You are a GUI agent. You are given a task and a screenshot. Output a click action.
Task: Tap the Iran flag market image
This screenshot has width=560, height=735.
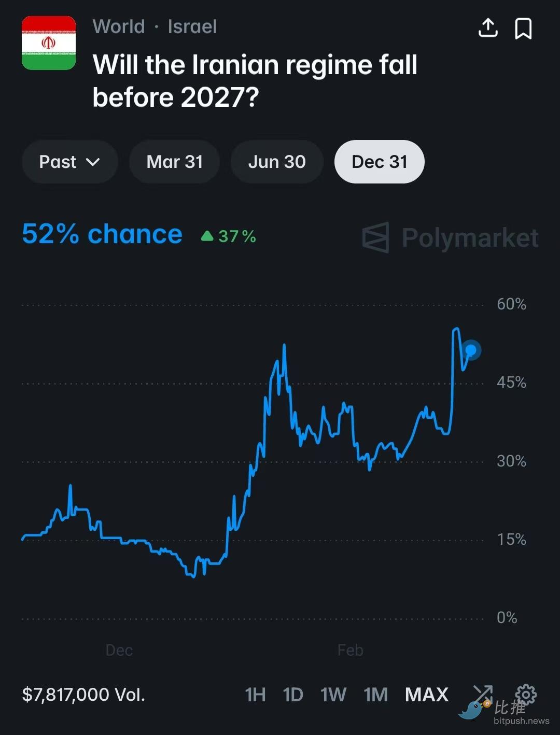[49, 43]
